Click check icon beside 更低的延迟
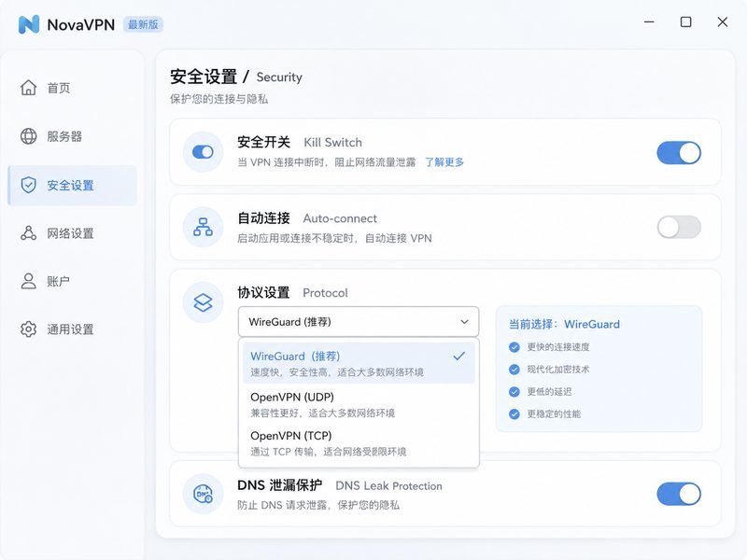The height and width of the screenshot is (560, 747). point(514,392)
